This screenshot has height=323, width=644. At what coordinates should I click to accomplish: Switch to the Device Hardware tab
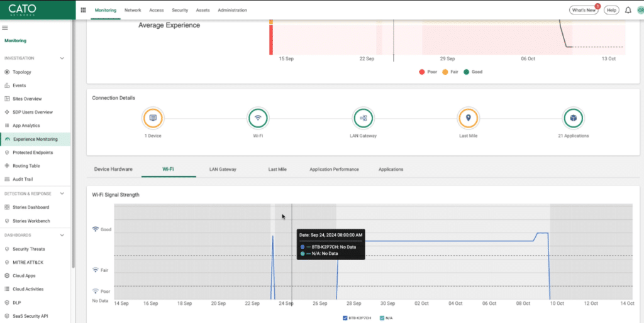pos(113,169)
